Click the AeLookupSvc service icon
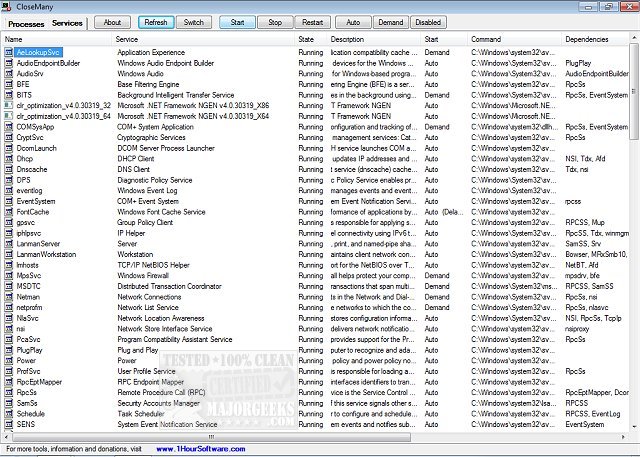 [9, 52]
